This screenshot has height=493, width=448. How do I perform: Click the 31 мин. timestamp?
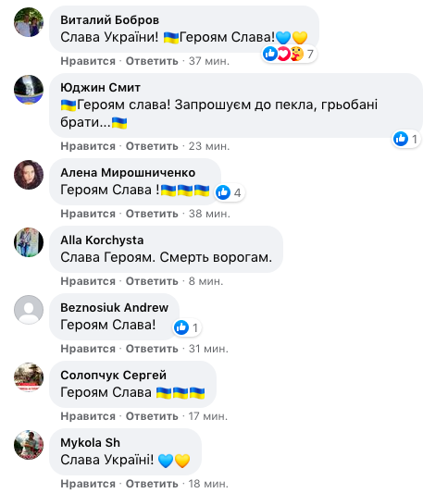pos(208,349)
